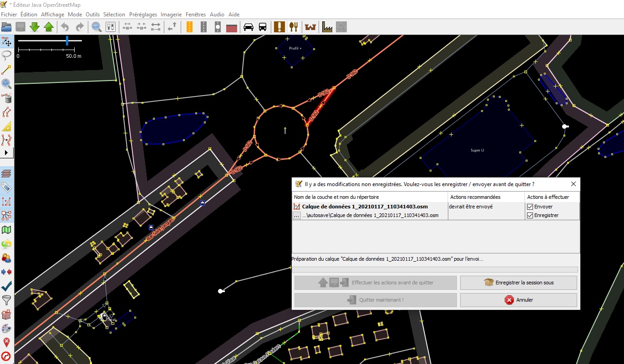Click the Upload data green arrow
624x364 pixels.
pos(49,27)
